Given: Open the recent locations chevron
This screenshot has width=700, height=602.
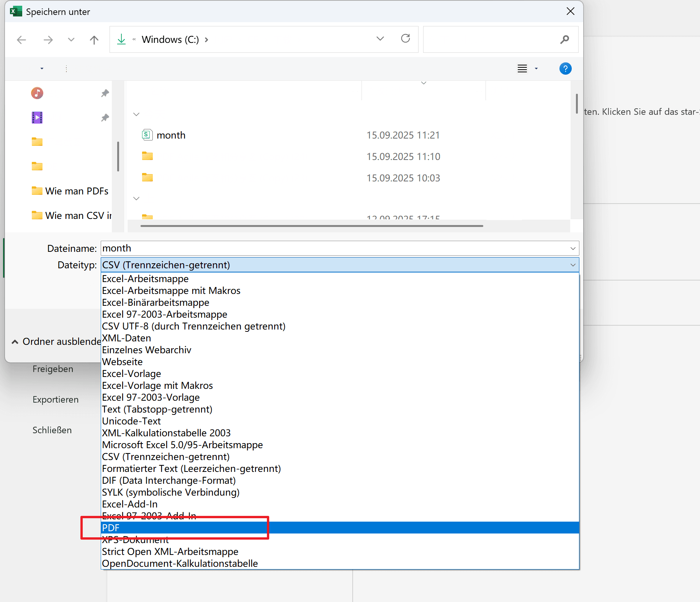Looking at the screenshot, I should click(71, 39).
